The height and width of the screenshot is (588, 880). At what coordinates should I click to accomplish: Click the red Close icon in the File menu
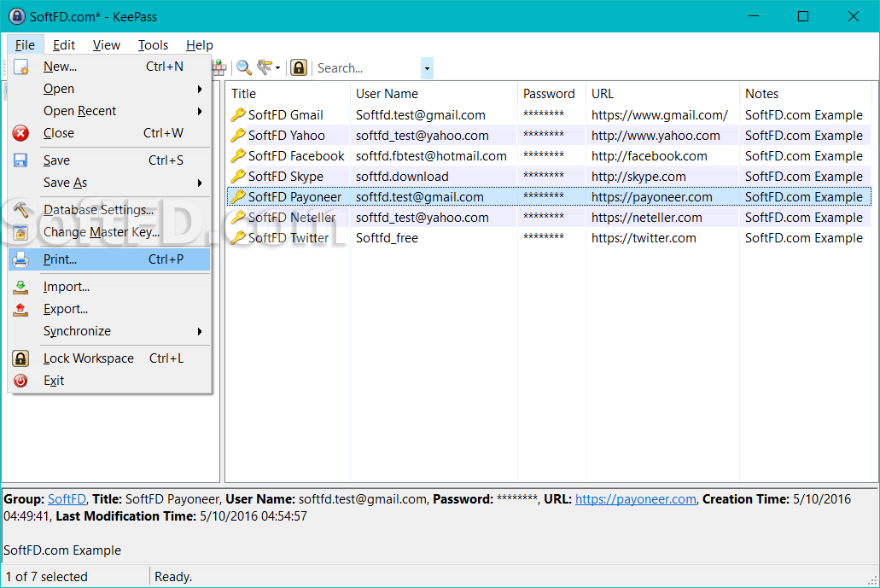pyautogui.click(x=20, y=133)
